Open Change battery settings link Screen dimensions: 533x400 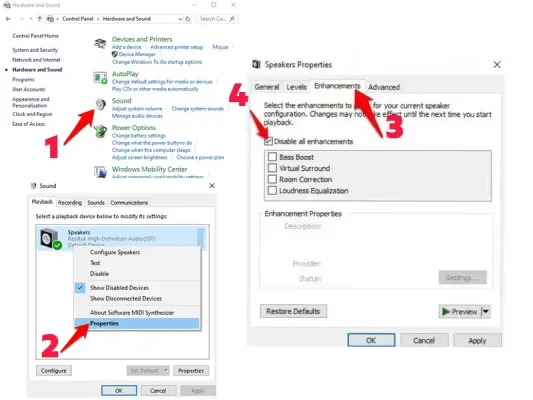[139, 136]
